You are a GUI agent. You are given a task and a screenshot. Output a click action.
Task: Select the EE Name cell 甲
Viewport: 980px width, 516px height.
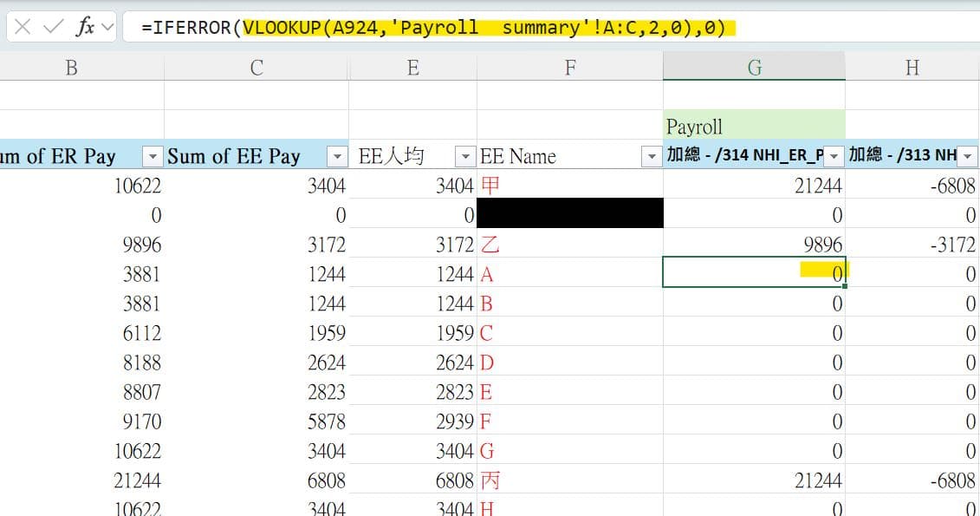point(570,185)
